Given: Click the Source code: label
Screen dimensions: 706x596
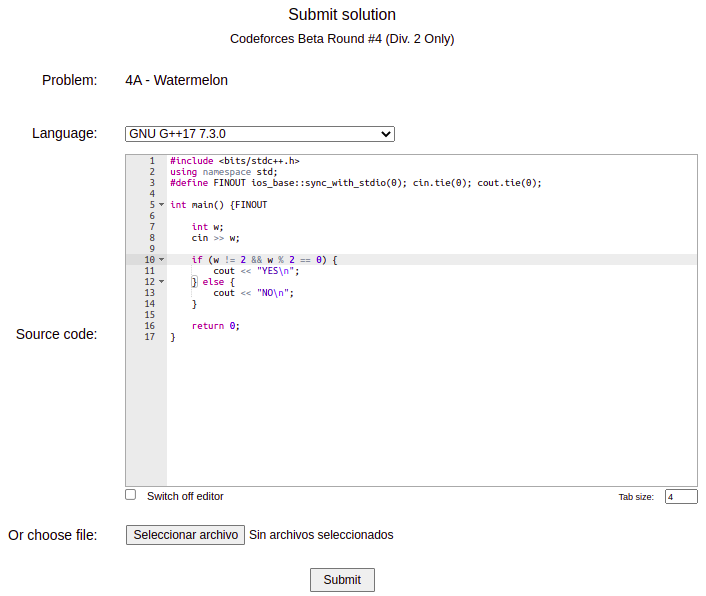Looking at the screenshot, I should pos(56,334).
